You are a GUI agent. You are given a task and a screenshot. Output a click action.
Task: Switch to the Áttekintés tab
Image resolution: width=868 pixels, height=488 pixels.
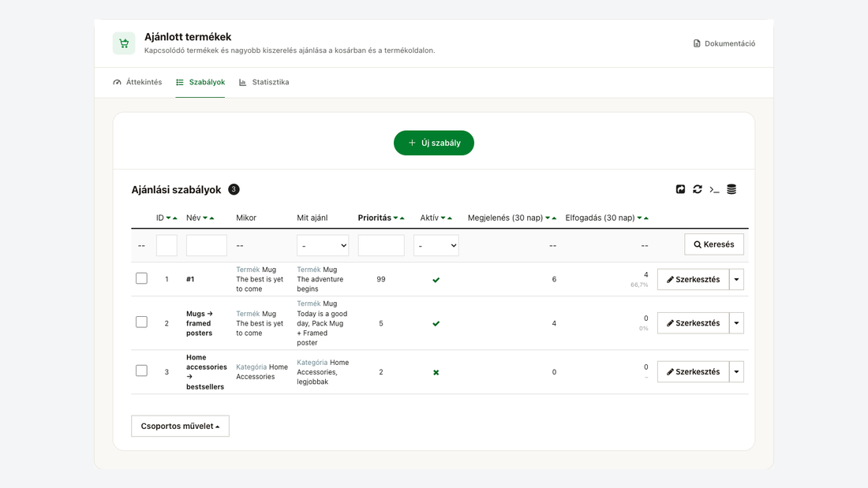[138, 82]
